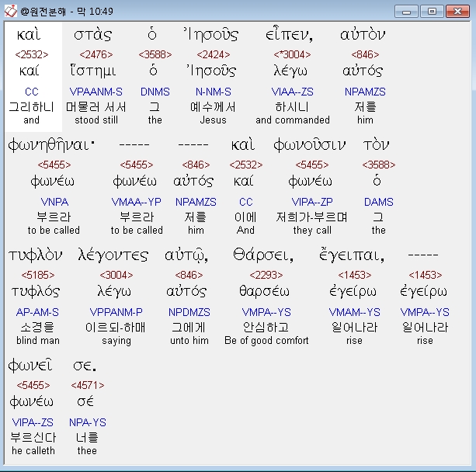Select the Korean gloss 하시니
Viewport: 476px width, 472px height.
click(x=292, y=107)
